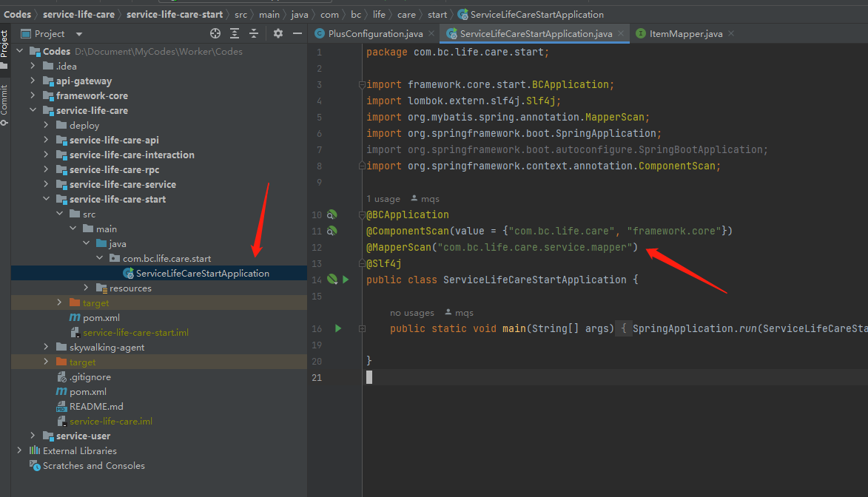The width and height of the screenshot is (868, 497).
Task: Open Project panel gear options
Action: (x=278, y=34)
